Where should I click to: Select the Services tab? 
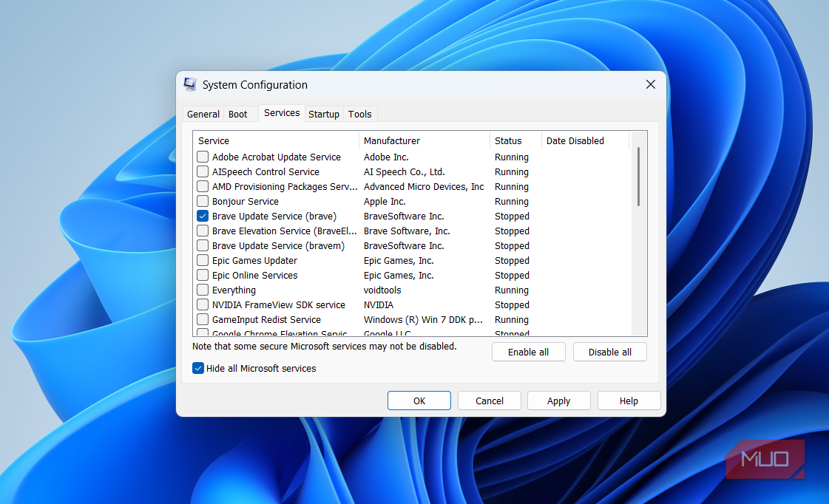(x=282, y=113)
